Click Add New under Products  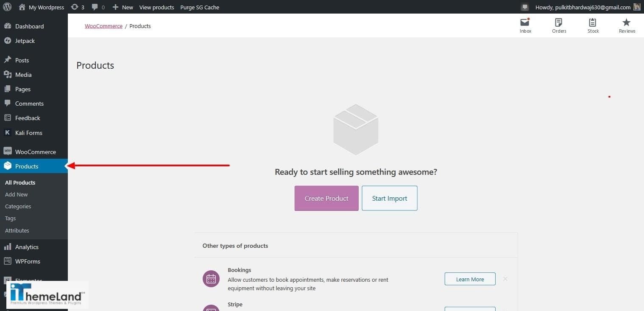(17, 194)
